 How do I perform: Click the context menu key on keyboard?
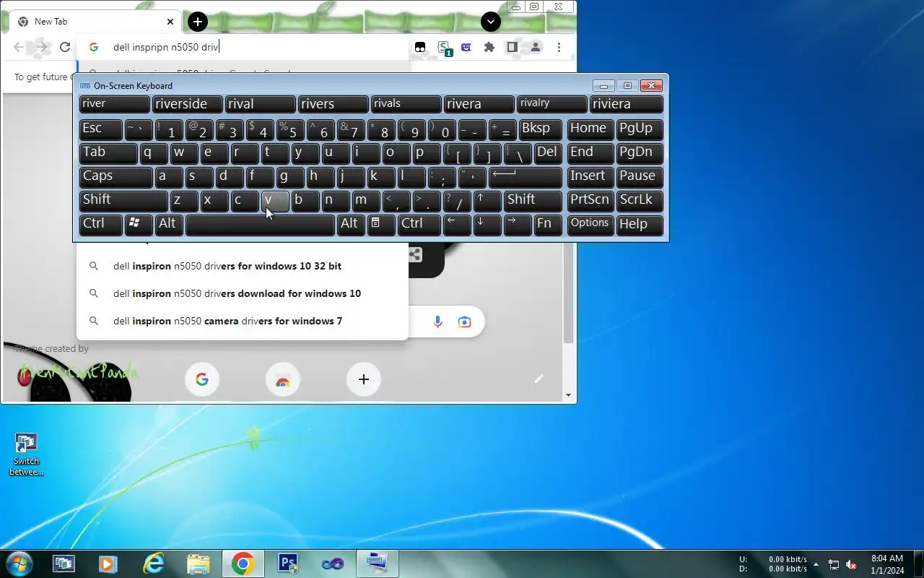click(381, 225)
